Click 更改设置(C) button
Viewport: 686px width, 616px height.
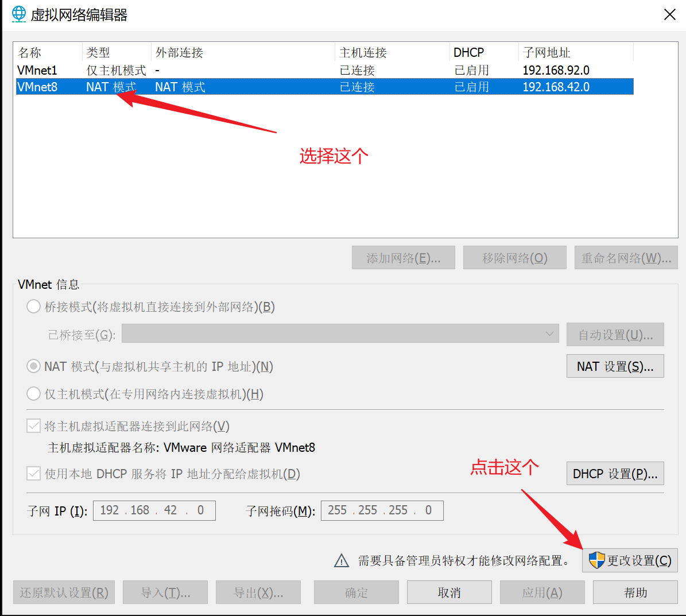pos(630,560)
